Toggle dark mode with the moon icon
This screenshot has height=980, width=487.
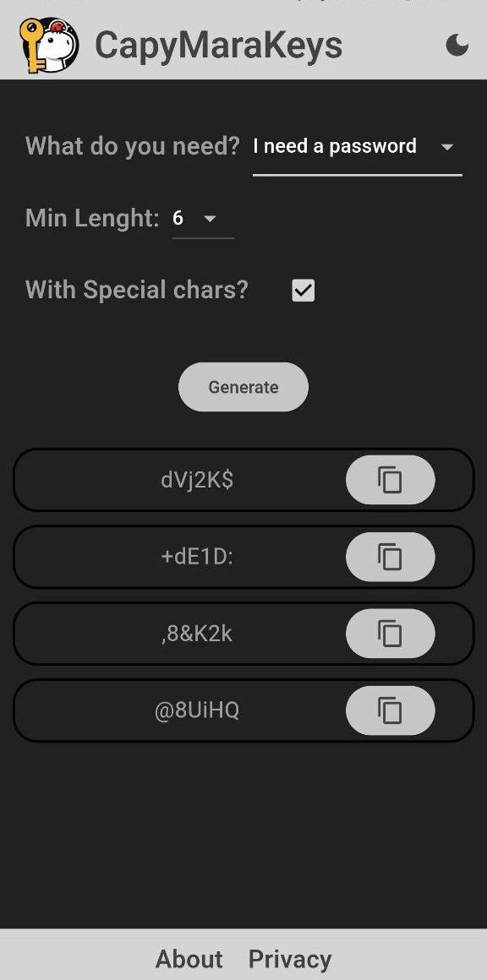tap(457, 45)
